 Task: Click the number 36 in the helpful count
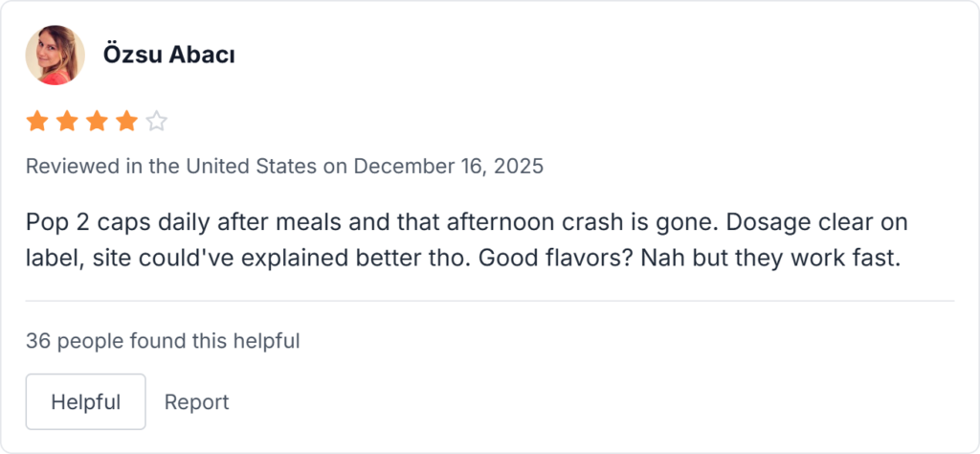38,340
